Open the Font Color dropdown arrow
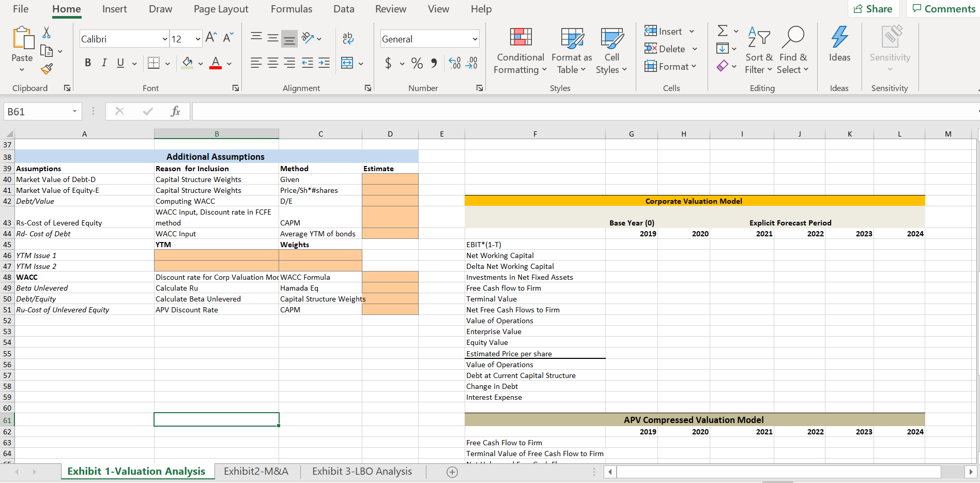This screenshot has height=483, width=980. [229, 64]
